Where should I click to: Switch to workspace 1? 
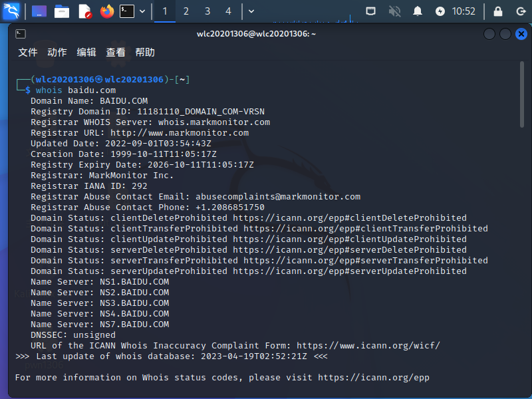(165, 11)
